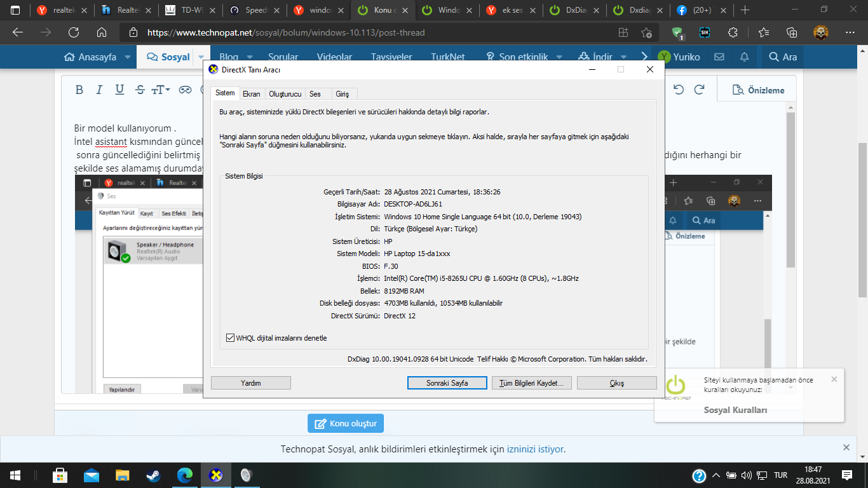
Task: Reload the page with the refresh icon
Action: click(x=74, y=32)
